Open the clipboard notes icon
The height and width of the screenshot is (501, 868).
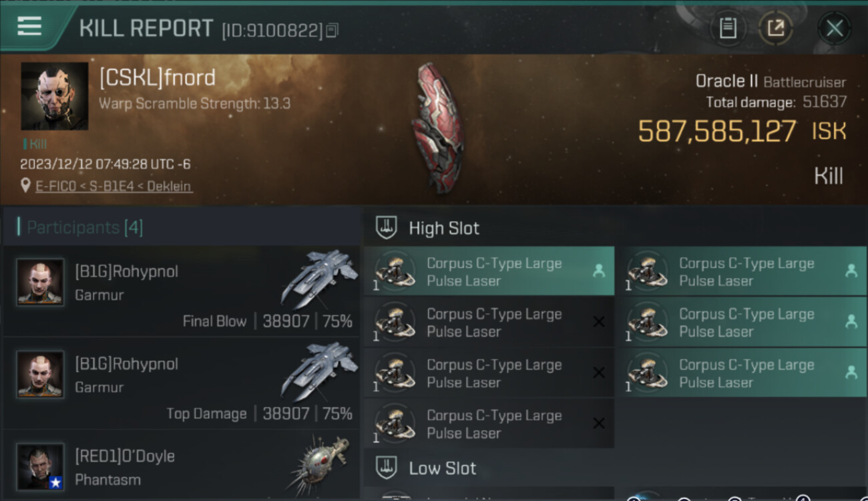tap(728, 28)
